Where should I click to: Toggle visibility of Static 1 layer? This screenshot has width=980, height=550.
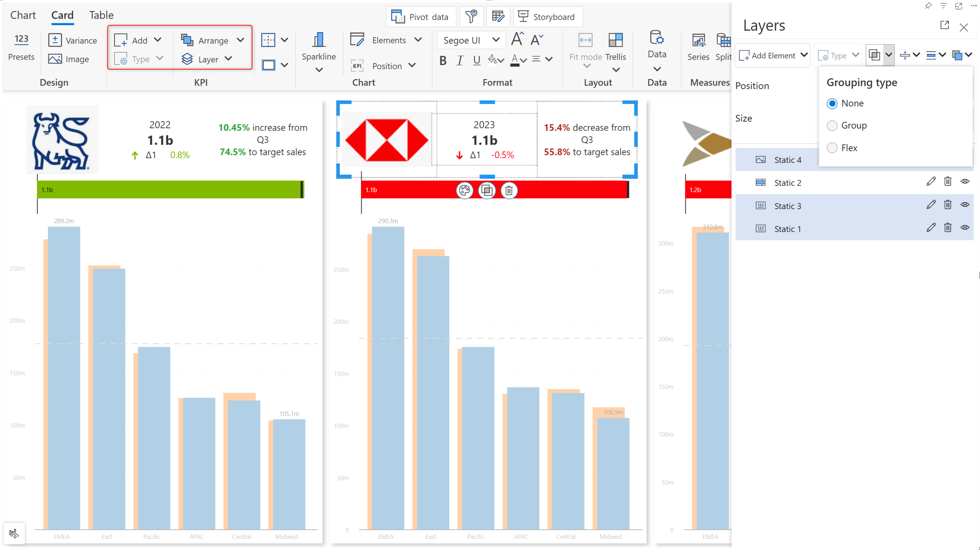[965, 228]
